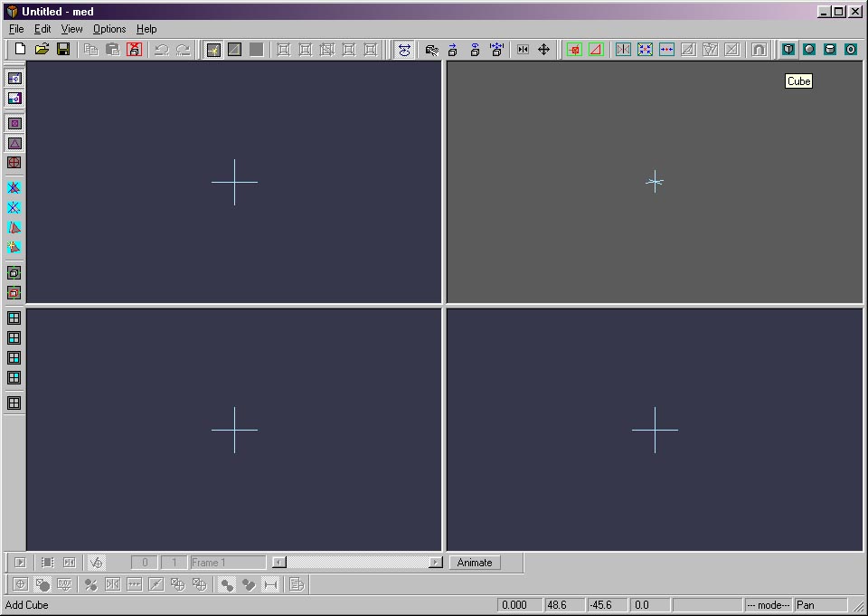Select the move tool with right arrow
Screen dimensions: 868x616
[453, 50]
